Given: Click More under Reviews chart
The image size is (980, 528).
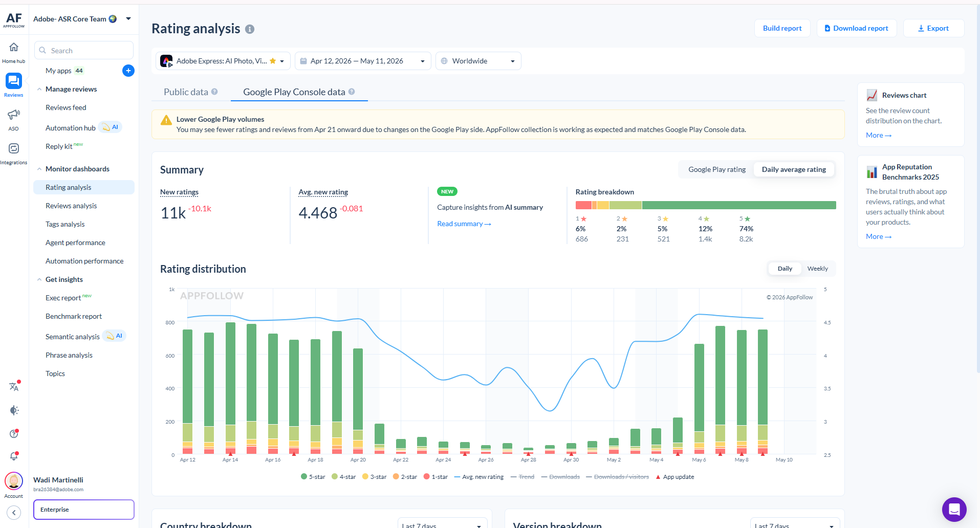Looking at the screenshot, I should [x=878, y=135].
